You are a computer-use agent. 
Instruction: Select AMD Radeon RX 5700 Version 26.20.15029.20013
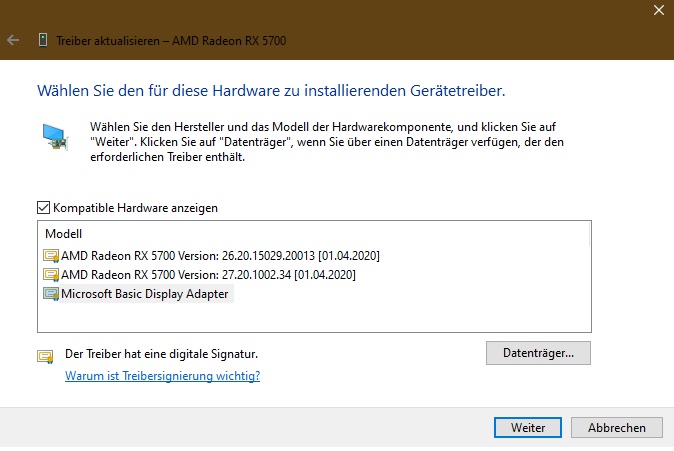point(220,256)
